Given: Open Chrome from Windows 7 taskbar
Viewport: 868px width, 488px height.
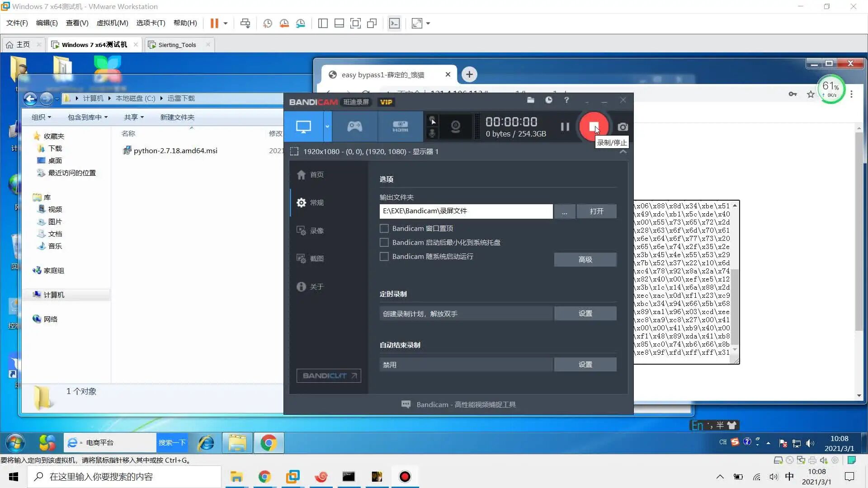Looking at the screenshot, I should coord(269,443).
